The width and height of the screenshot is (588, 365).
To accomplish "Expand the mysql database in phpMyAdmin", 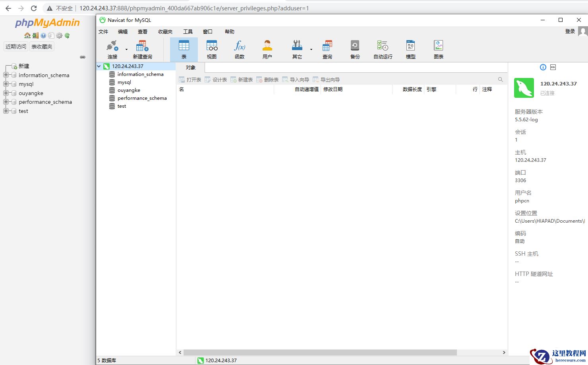I will [x=6, y=84].
